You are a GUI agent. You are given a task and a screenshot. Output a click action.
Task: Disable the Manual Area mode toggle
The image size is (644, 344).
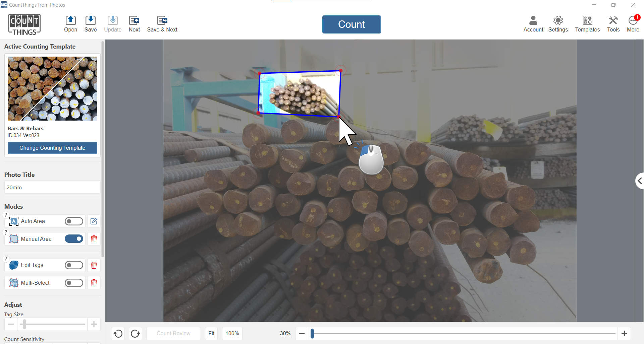[x=74, y=239]
